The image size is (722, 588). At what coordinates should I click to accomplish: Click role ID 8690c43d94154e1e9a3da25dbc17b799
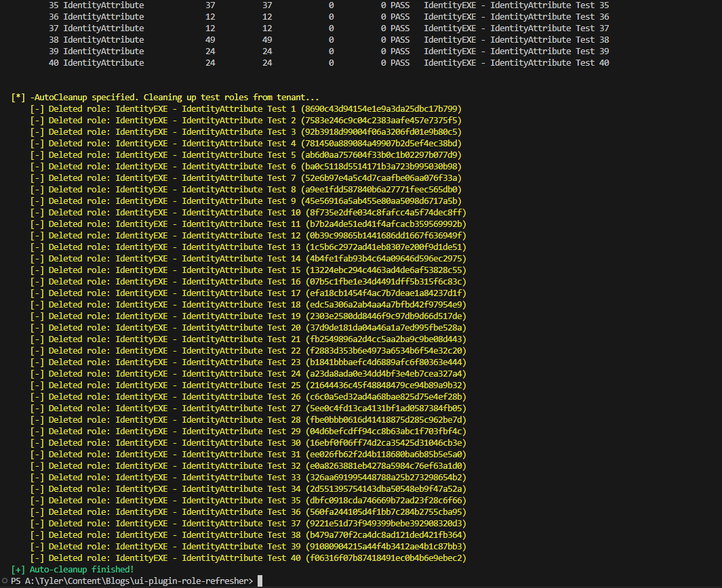click(x=381, y=109)
